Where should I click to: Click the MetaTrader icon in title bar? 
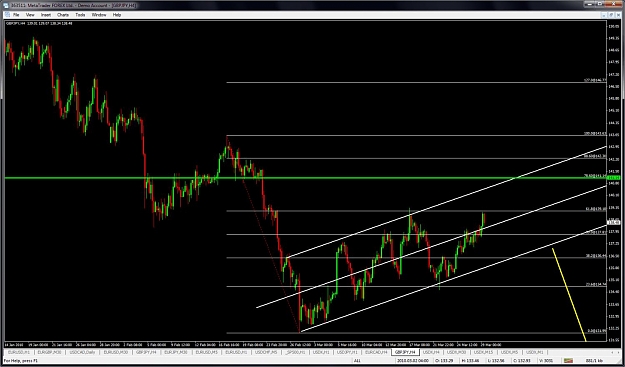pos(6,5)
